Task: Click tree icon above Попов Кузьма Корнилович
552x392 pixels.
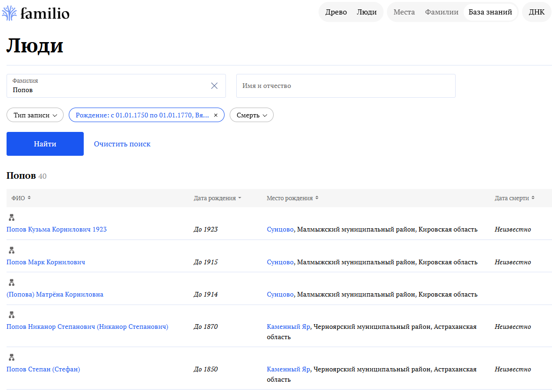Action: 12,218
